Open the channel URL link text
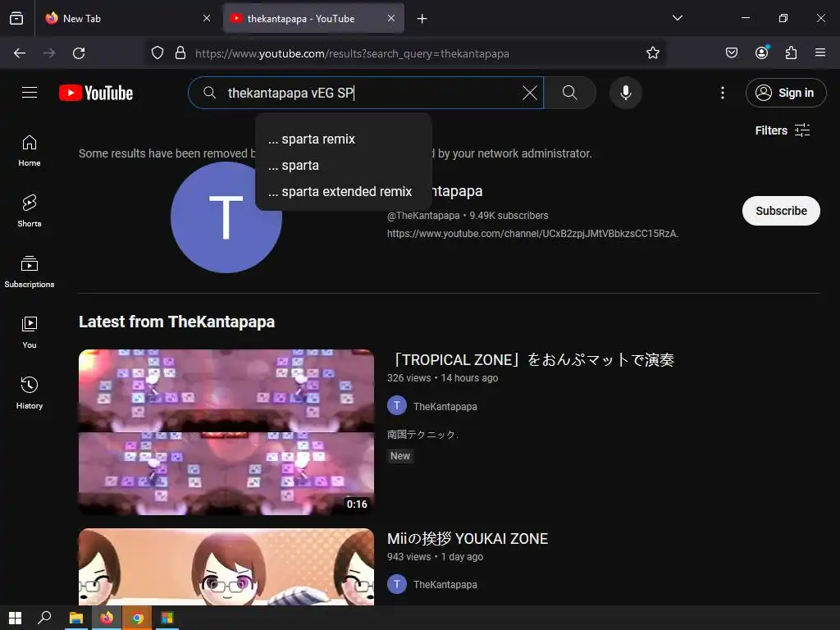Image resolution: width=840 pixels, height=630 pixels. coord(532,234)
